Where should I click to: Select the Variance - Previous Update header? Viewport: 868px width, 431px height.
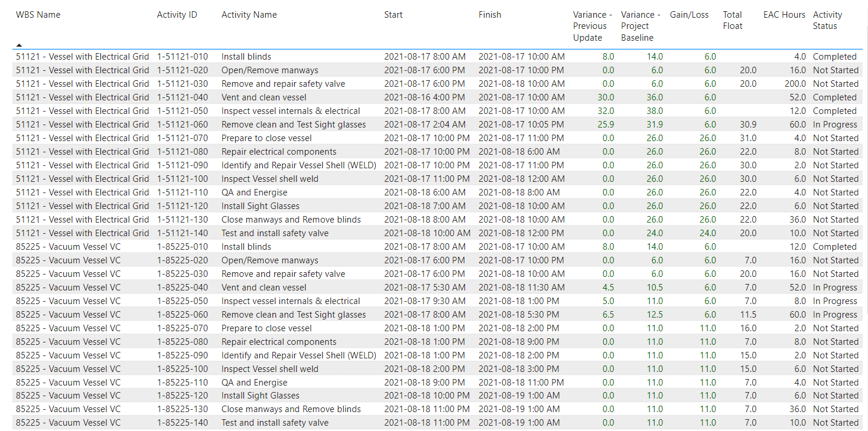(x=592, y=26)
